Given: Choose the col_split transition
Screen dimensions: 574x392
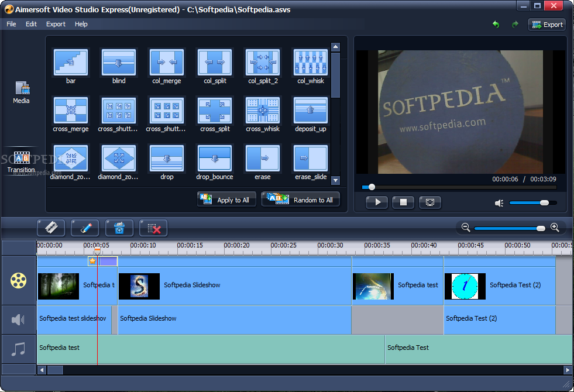Looking at the screenshot, I should (215, 62).
